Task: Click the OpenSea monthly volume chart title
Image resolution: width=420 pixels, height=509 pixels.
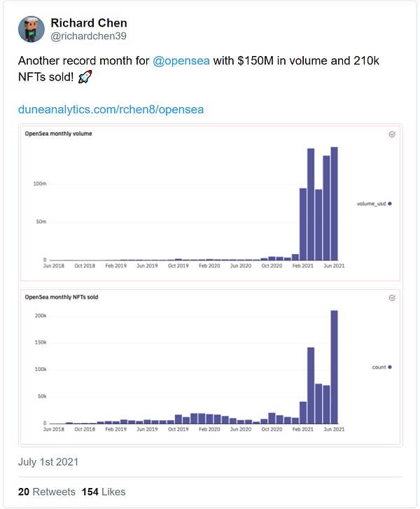Action: 59,133
